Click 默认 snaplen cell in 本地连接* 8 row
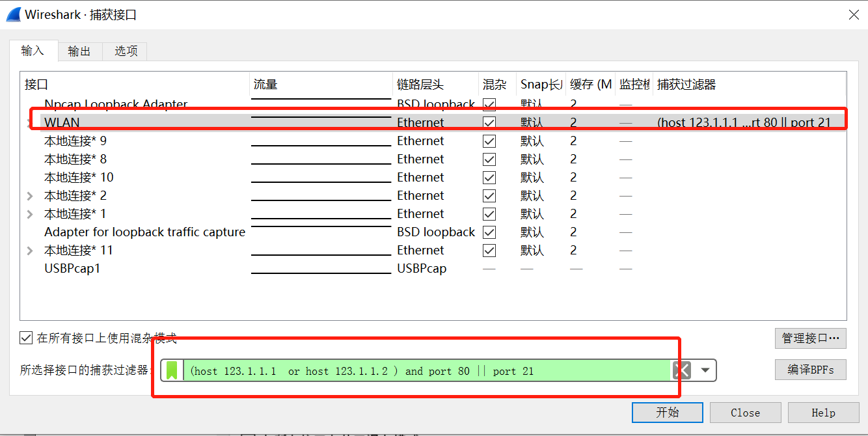 532,159
